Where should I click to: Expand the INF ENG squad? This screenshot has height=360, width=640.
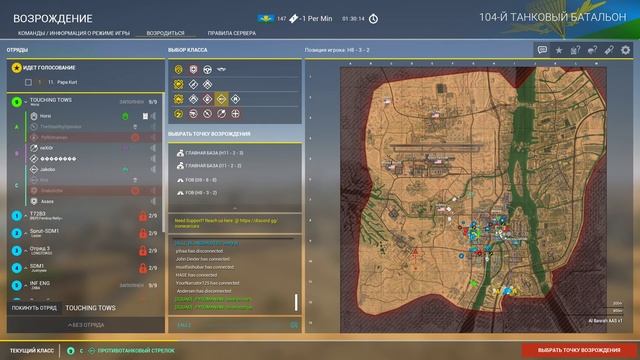(x=26, y=285)
